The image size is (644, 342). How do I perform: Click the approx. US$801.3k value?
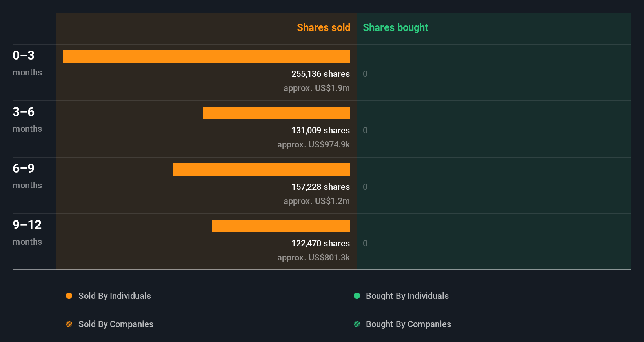(x=313, y=257)
